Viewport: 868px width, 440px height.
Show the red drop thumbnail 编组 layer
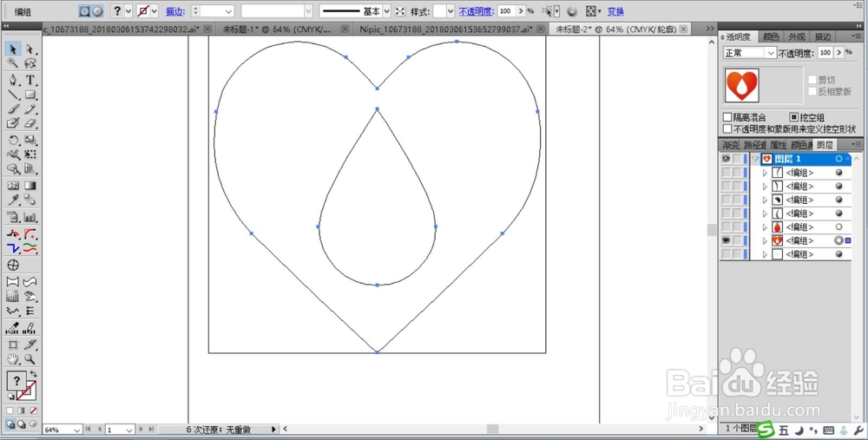[x=726, y=227]
